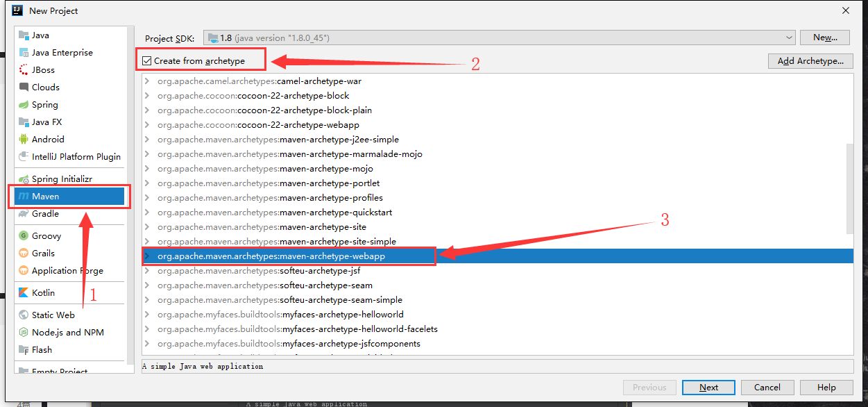
Task: Open the Project SDK dropdown
Action: [x=500, y=38]
